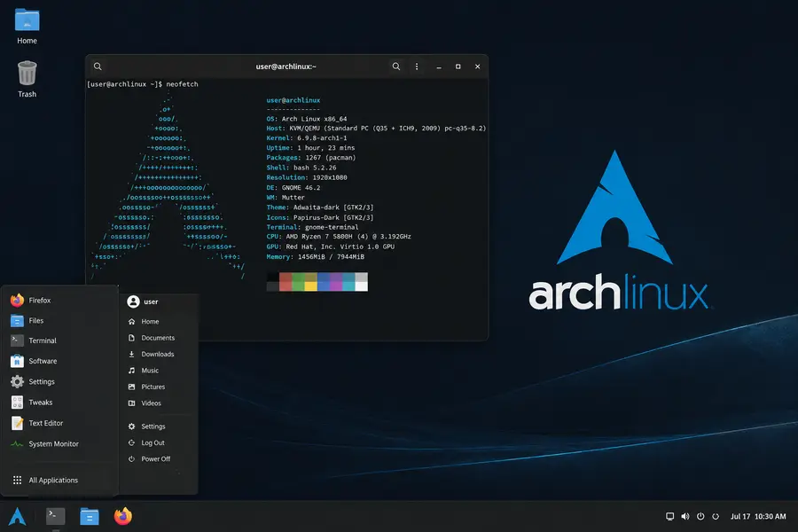Click the Packages: 1267 (pacman) line

coord(311,158)
